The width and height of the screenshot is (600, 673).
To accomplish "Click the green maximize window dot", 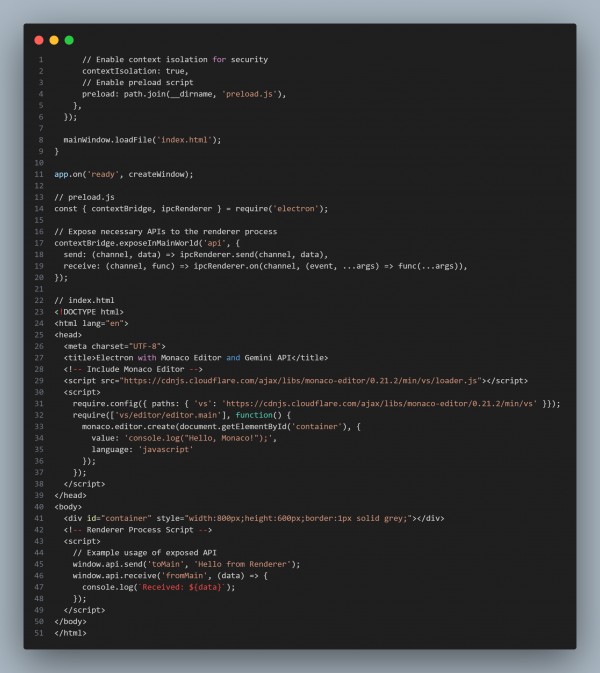I will pyautogui.click(x=69, y=40).
